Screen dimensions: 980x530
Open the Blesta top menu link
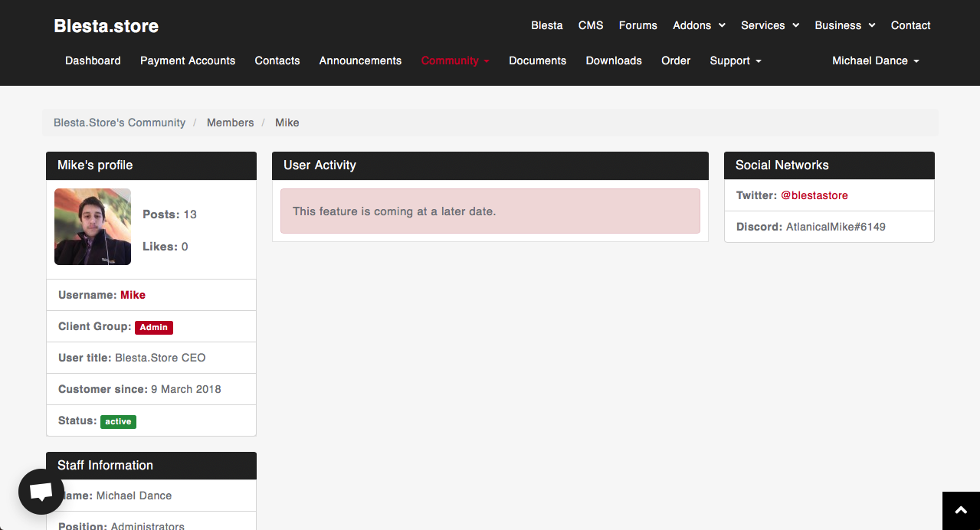pos(547,25)
